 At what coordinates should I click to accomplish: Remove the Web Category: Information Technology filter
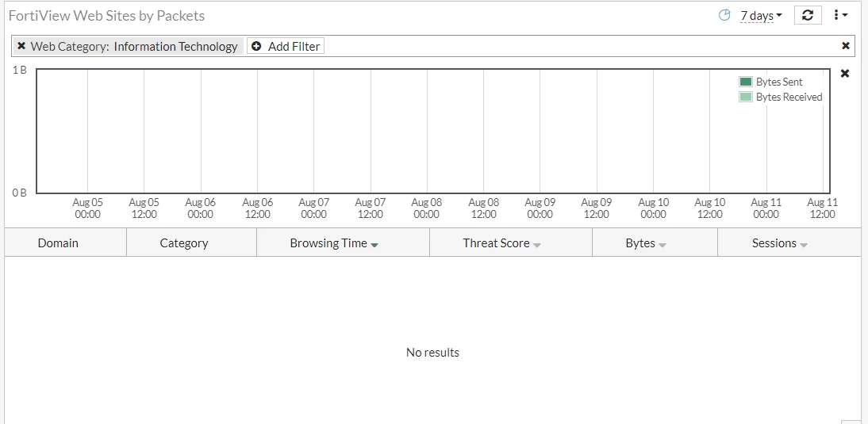[x=21, y=46]
